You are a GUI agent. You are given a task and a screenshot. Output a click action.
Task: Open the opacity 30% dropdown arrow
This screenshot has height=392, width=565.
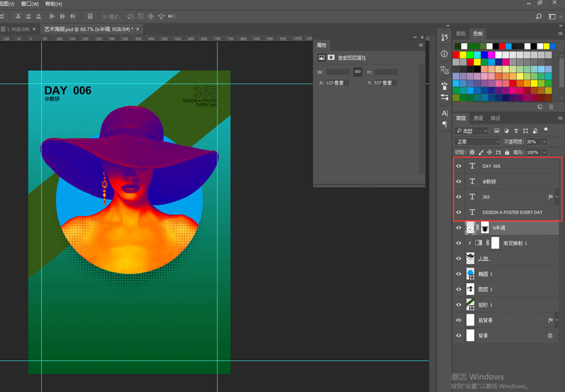tap(545, 141)
